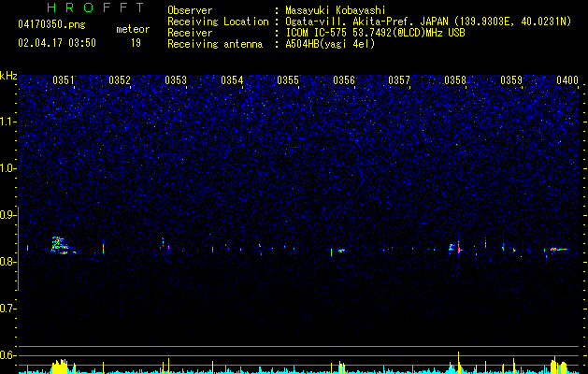Click the wide yellow power peak under 0351
Viewport: 588px width, 374px height.
[60, 367]
